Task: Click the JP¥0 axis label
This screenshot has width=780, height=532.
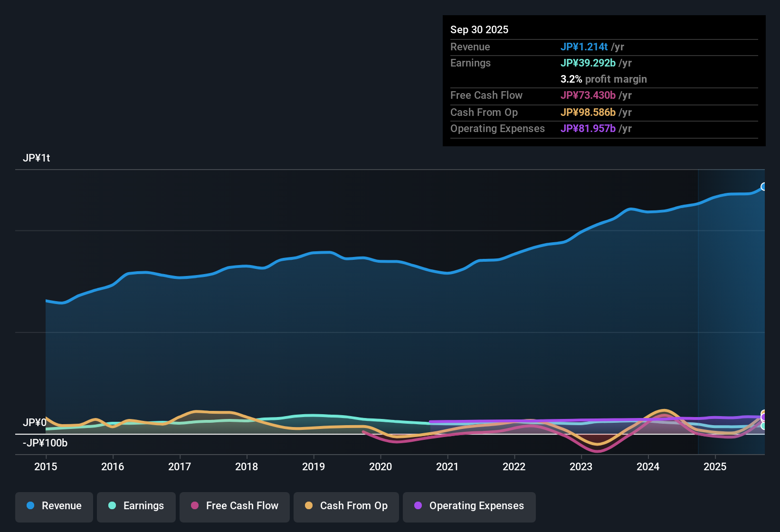Action: pos(35,421)
